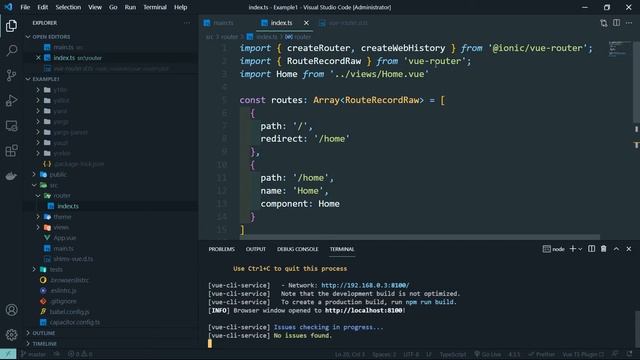
Task: Open the Run menu
Action: click(x=130, y=7)
